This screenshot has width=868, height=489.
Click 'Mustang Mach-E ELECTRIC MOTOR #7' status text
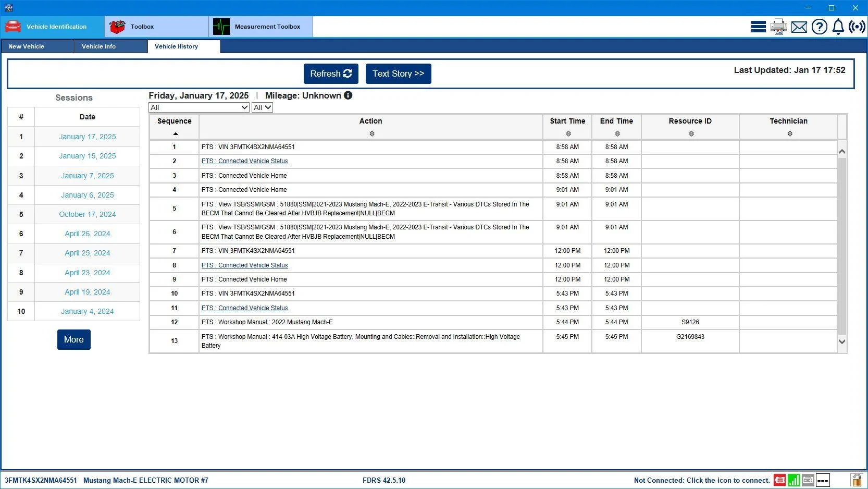click(146, 480)
